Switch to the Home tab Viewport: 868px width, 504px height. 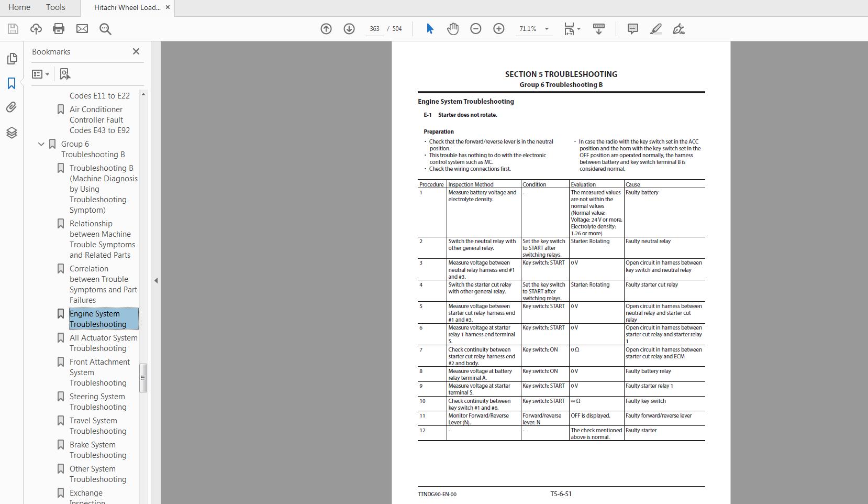19,7
